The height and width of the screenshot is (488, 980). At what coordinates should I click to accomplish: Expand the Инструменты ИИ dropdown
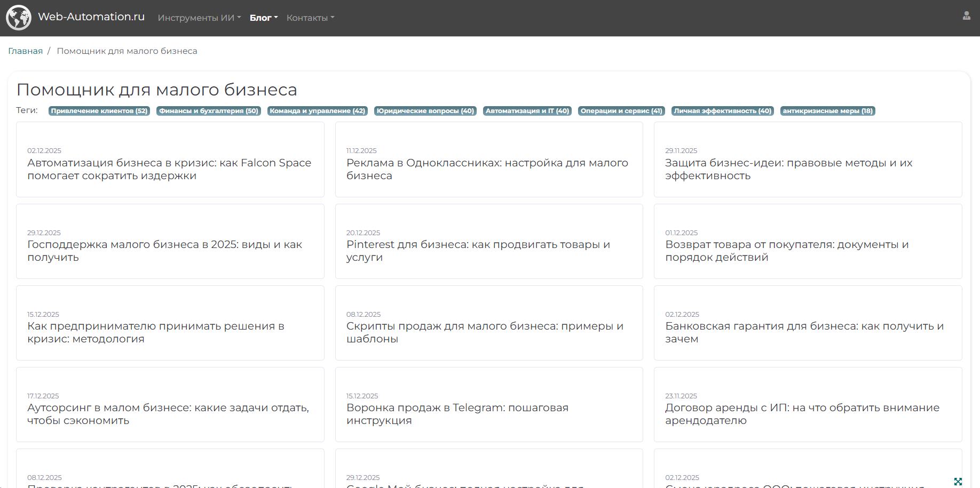(x=199, y=18)
